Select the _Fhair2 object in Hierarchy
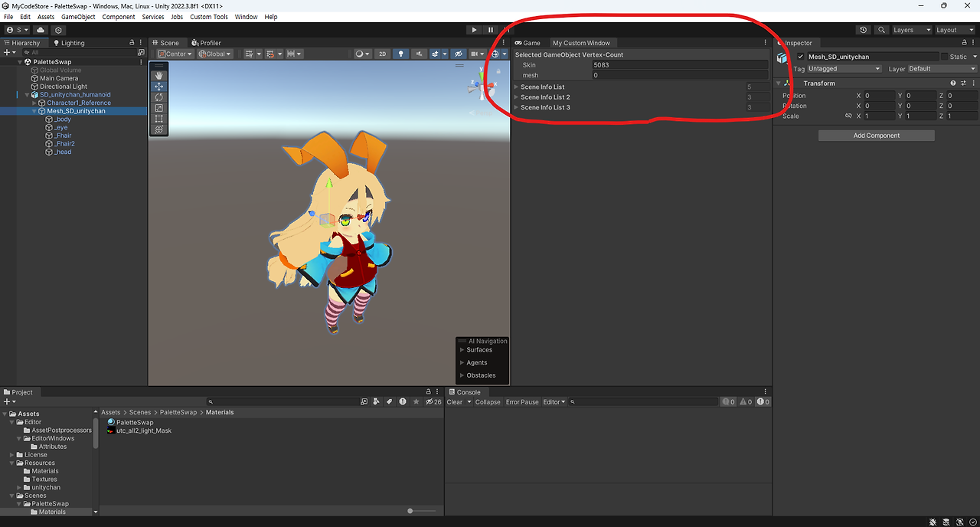 [x=64, y=143]
